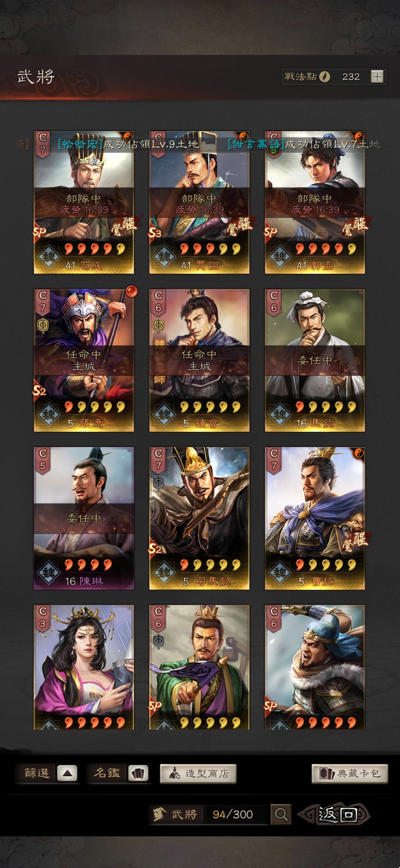
Task: Tap the 戰法點 flame icon
Action: (324, 77)
